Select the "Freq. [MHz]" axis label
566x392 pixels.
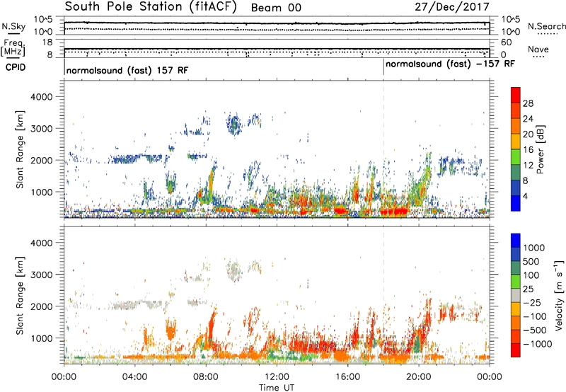point(13,48)
